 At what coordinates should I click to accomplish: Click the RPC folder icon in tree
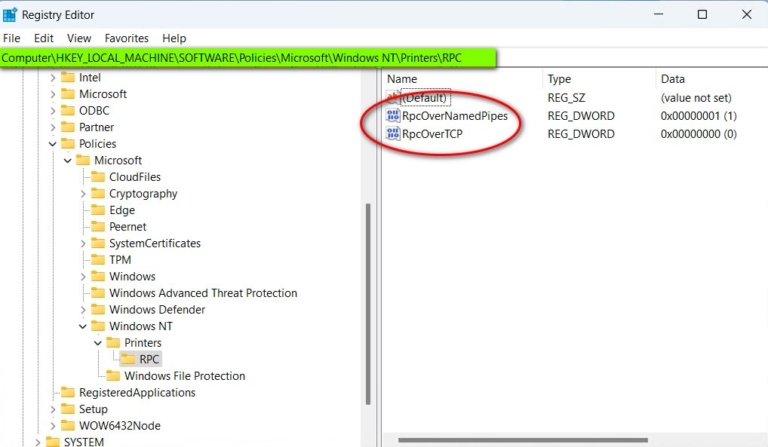[x=129, y=359]
